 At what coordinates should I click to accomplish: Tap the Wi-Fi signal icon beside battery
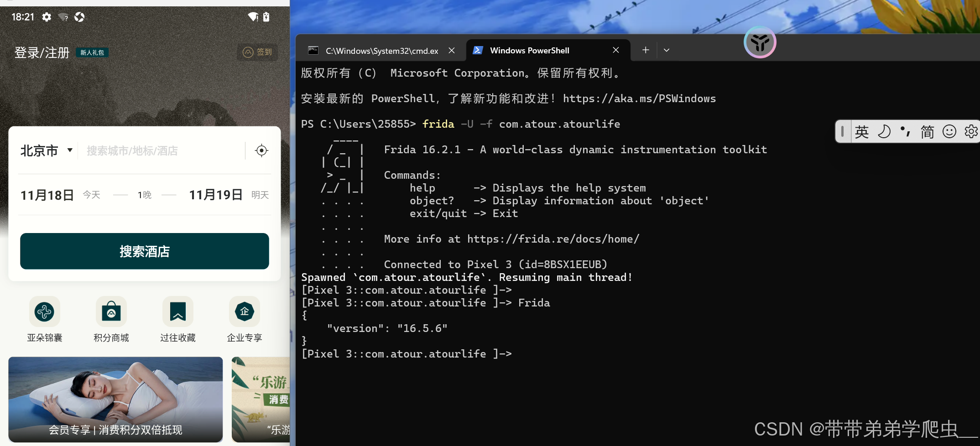pyautogui.click(x=253, y=17)
